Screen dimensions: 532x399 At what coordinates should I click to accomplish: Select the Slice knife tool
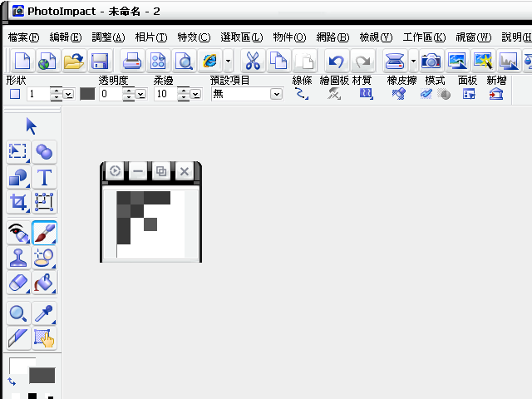point(18,338)
